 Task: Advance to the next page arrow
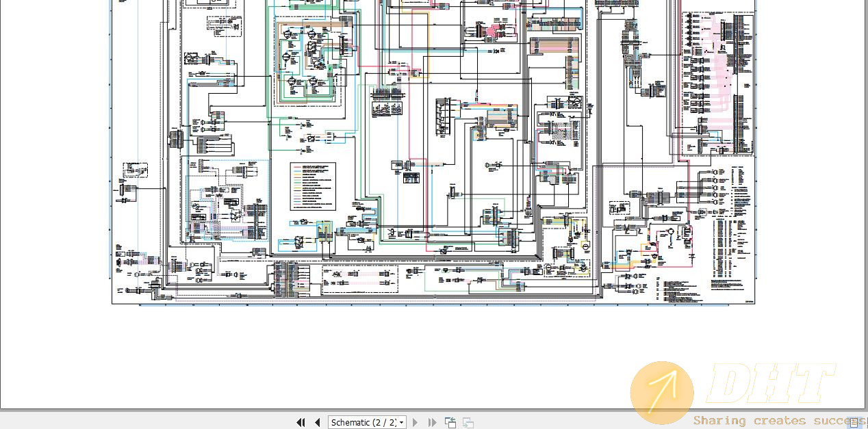click(415, 422)
